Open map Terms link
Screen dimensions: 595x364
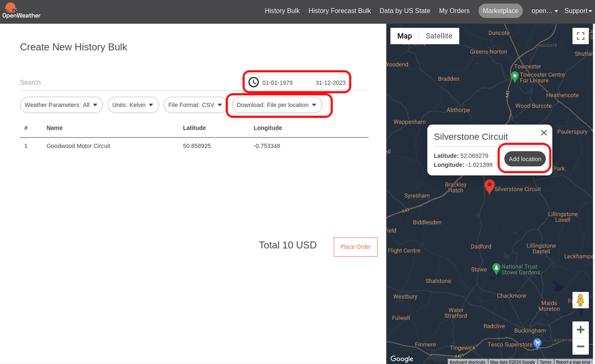pyautogui.click(x=545, y=362)
